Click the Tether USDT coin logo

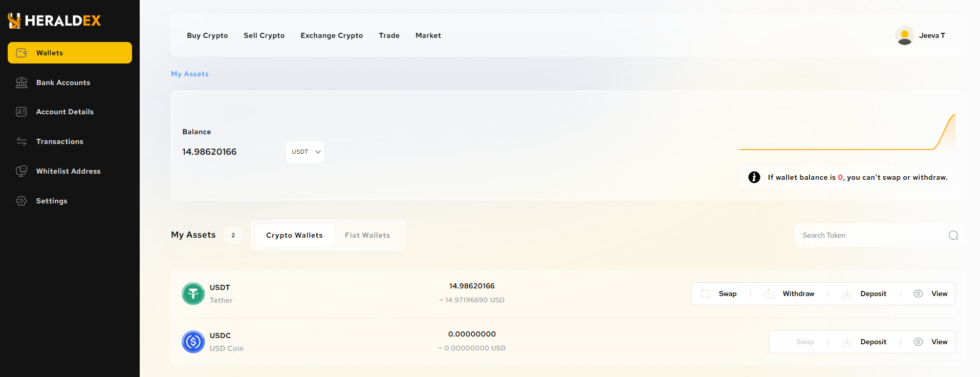point(193,294)
